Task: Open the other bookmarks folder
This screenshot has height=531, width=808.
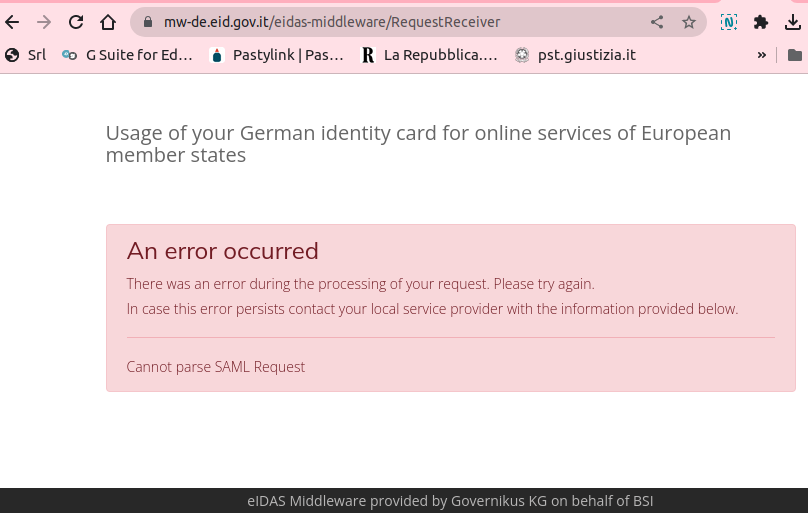Action: point(795,55)
